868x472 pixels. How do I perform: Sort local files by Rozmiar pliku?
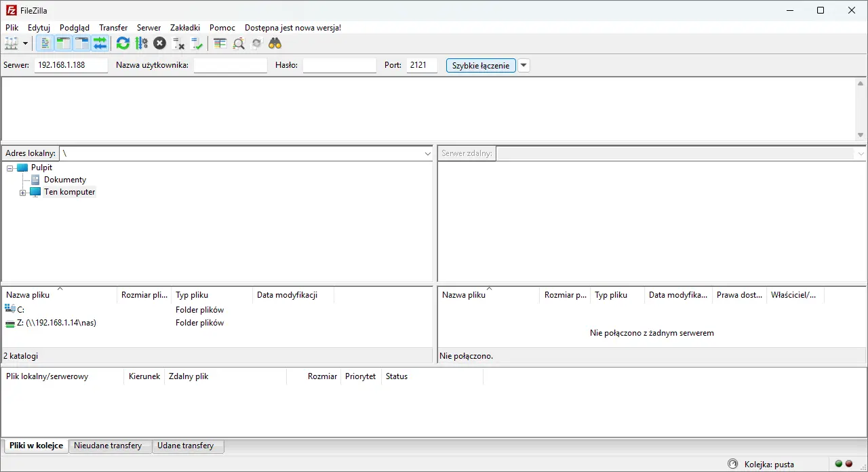(x=144, y=295)
